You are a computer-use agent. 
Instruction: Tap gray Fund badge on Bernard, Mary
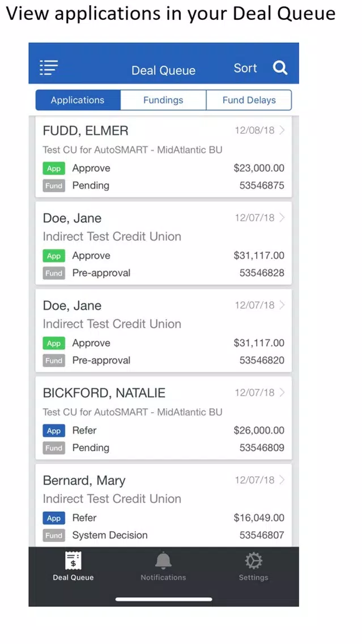tap(54, 536)
